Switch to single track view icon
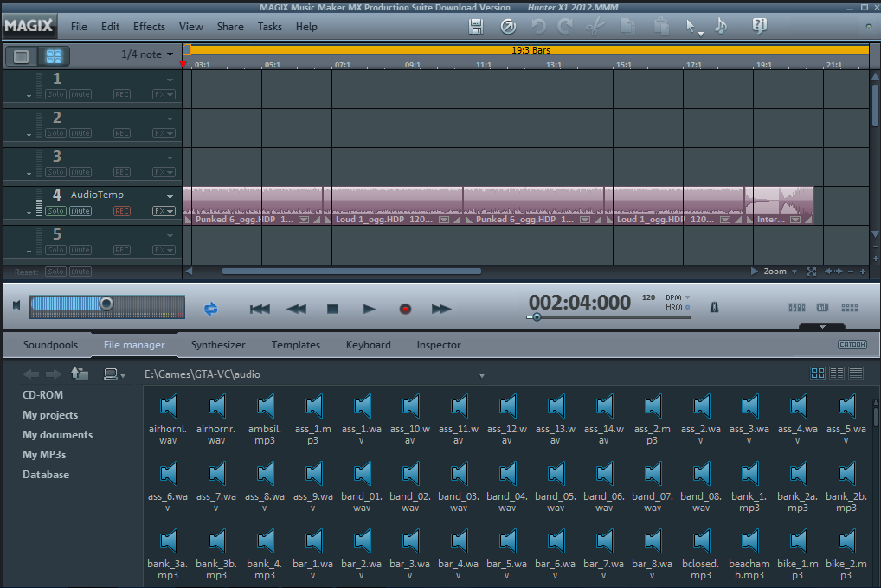Viewport: 881px width, 588px height. coord(22,56)
